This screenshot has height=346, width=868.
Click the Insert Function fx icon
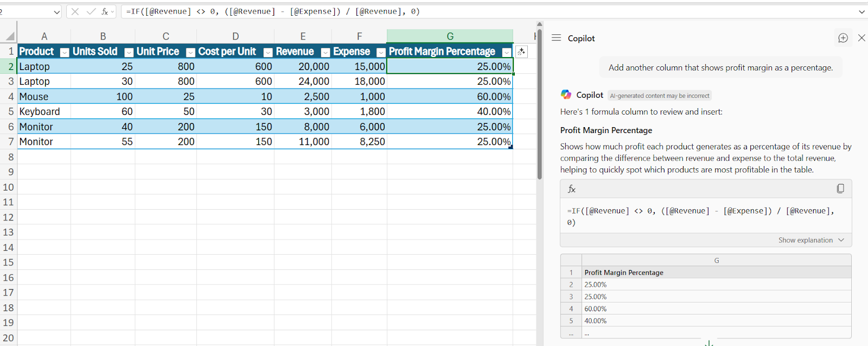point(105,11)
